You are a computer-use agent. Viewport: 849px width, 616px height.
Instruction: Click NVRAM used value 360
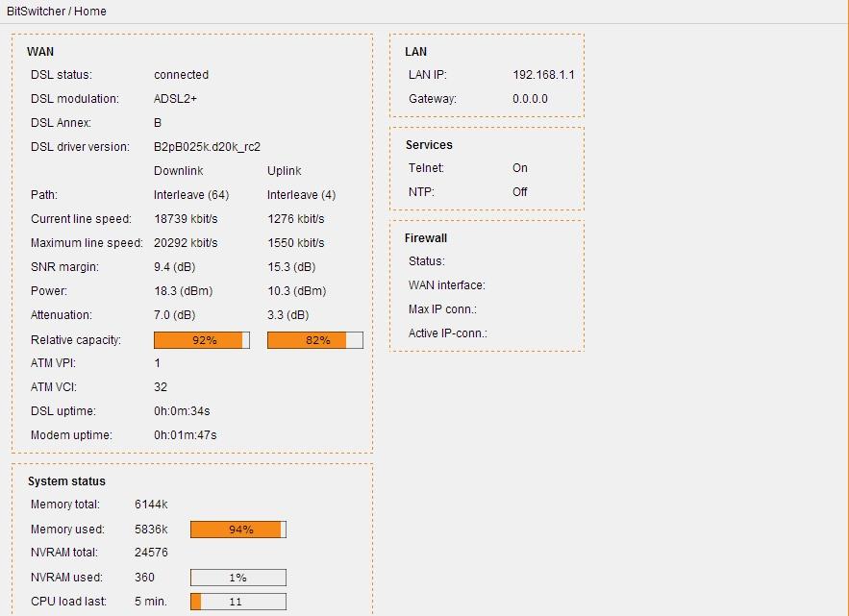(144, 577)
